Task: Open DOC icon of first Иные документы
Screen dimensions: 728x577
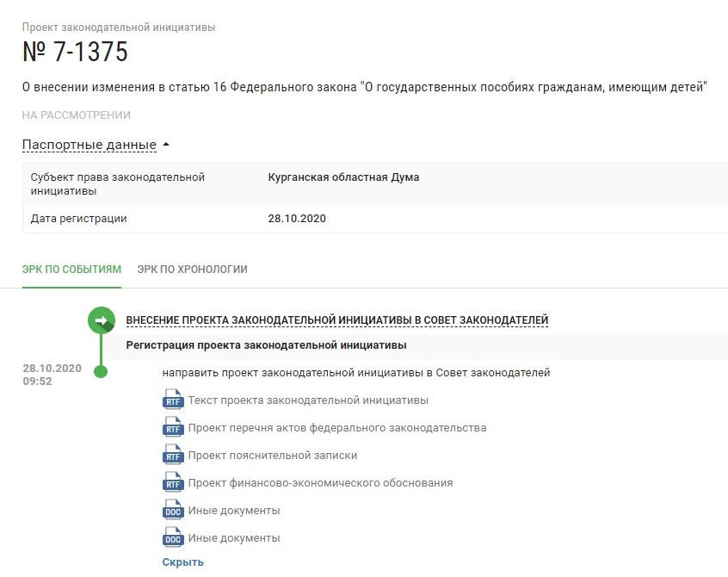Action: [x=173, y=509]
